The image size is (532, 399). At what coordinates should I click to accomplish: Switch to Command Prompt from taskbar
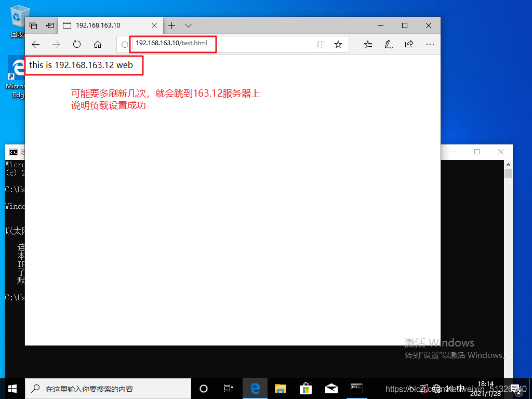click(356, 389)
